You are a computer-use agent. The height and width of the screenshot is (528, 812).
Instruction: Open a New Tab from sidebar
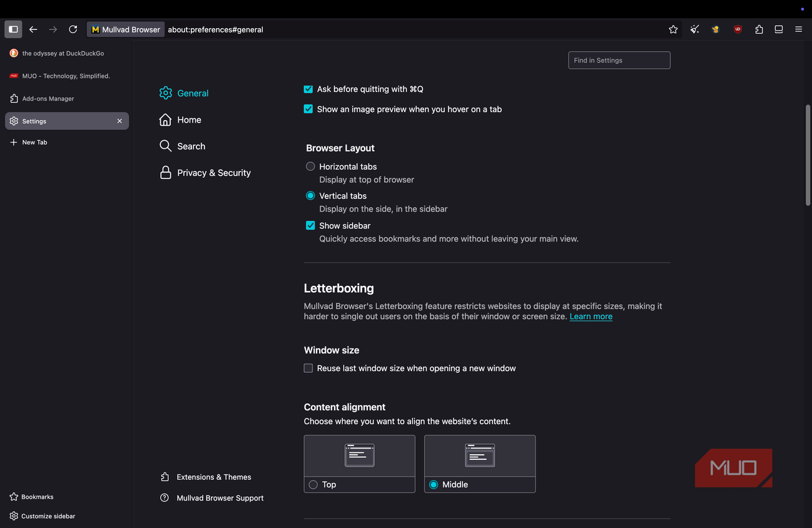29,142
